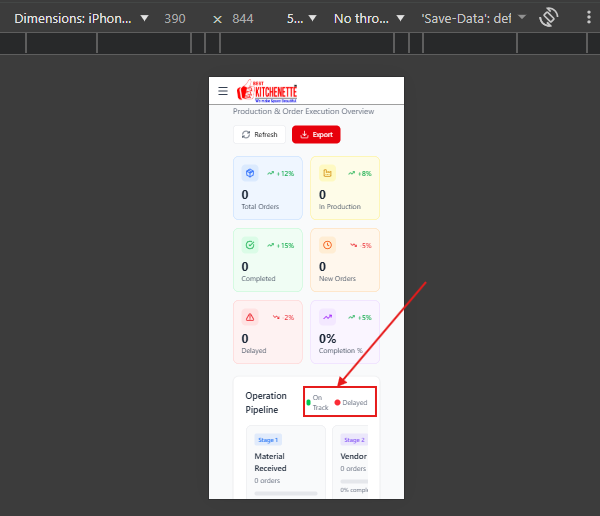This screenshot has width=600, height=516.
Task: Open the device Dimensions dropdown
Action: 81,18
